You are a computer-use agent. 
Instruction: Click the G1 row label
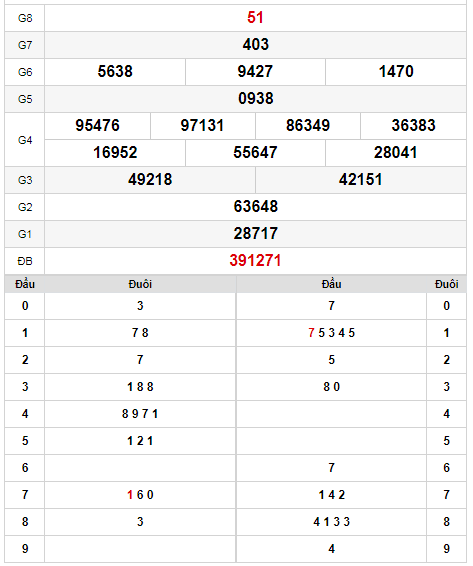[x=25, y=234]
